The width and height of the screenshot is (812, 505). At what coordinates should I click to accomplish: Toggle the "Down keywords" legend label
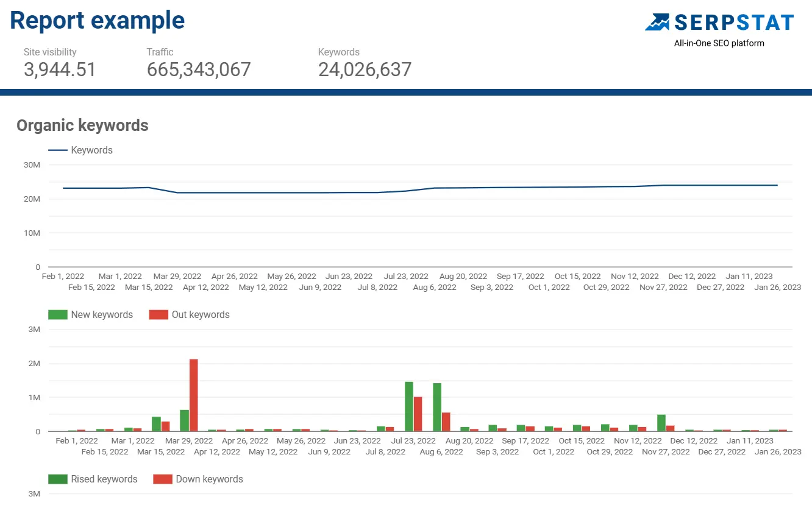[209, 479]
